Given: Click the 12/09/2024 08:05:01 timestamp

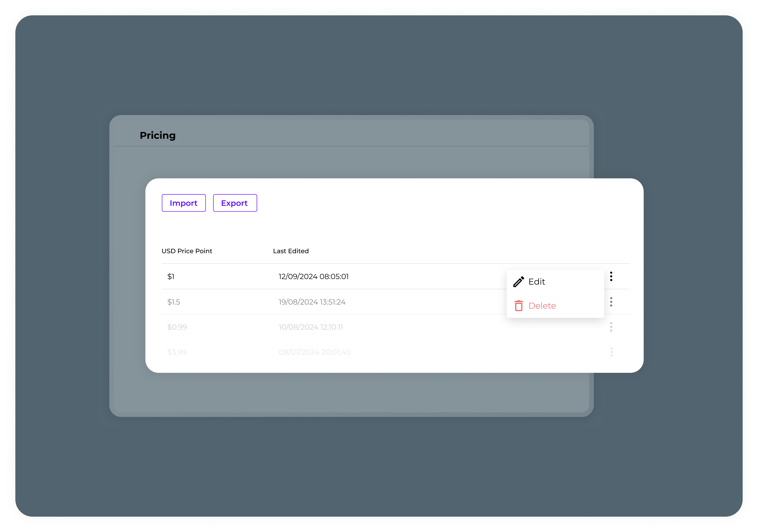Looking at the screenshot, I should [x=313, y=277].
